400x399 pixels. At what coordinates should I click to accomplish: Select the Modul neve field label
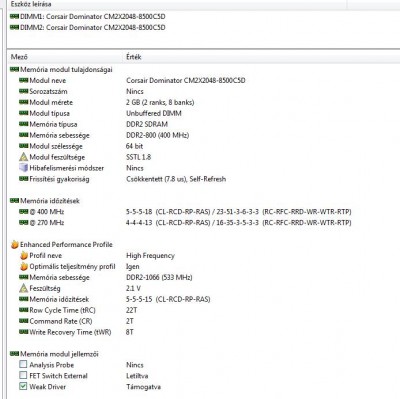[x=48, y=81]
